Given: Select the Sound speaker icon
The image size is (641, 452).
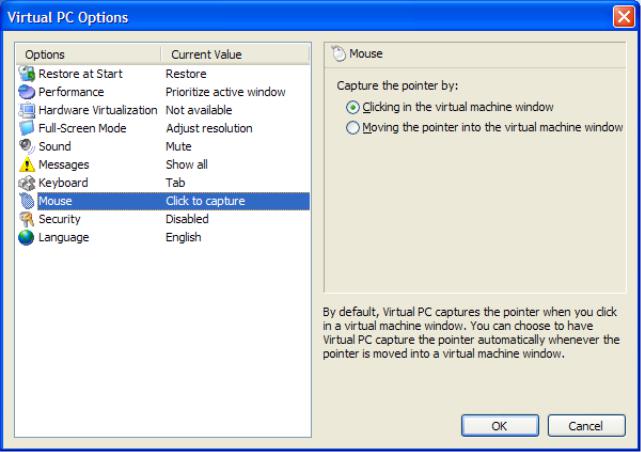Looking at the screenshot, I should click(x=27, y=146).
